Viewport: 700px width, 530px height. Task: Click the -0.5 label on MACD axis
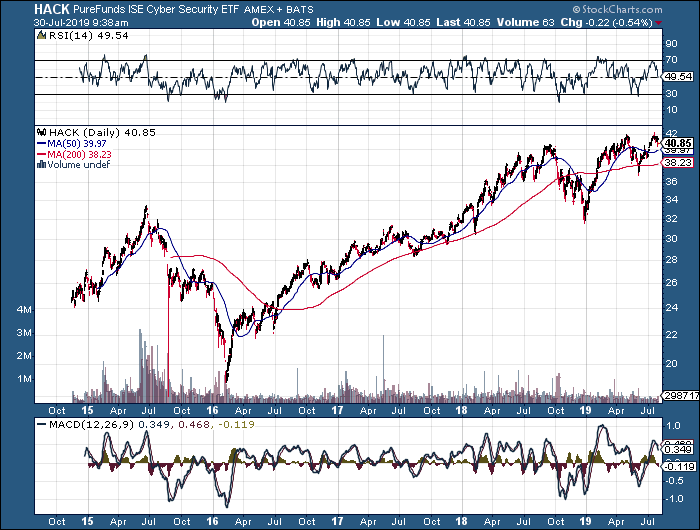(x=673, y=481)
